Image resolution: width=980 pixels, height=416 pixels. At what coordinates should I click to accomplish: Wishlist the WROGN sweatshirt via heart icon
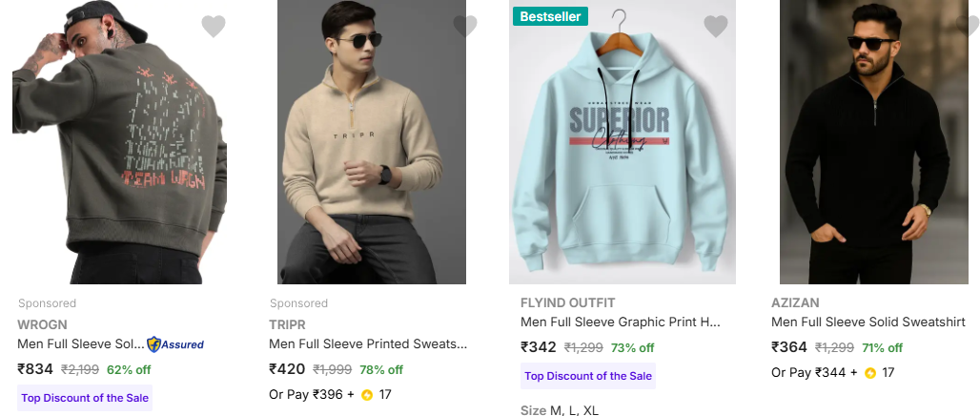(214, 27)
